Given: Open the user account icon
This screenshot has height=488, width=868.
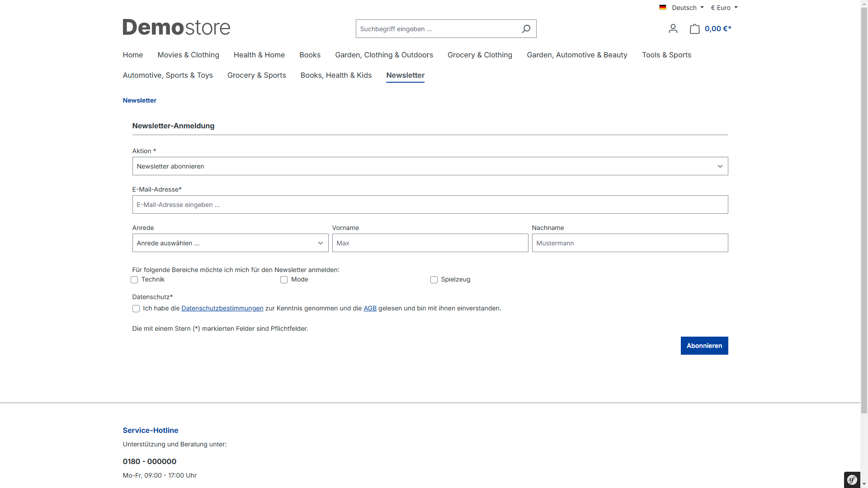Looking at the screenshot, I should click(x=673, y=29).
